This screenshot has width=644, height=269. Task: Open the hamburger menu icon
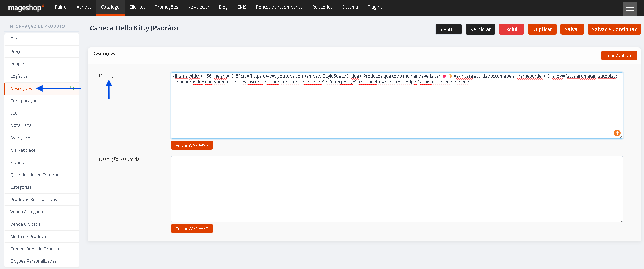tap(630, 9)
